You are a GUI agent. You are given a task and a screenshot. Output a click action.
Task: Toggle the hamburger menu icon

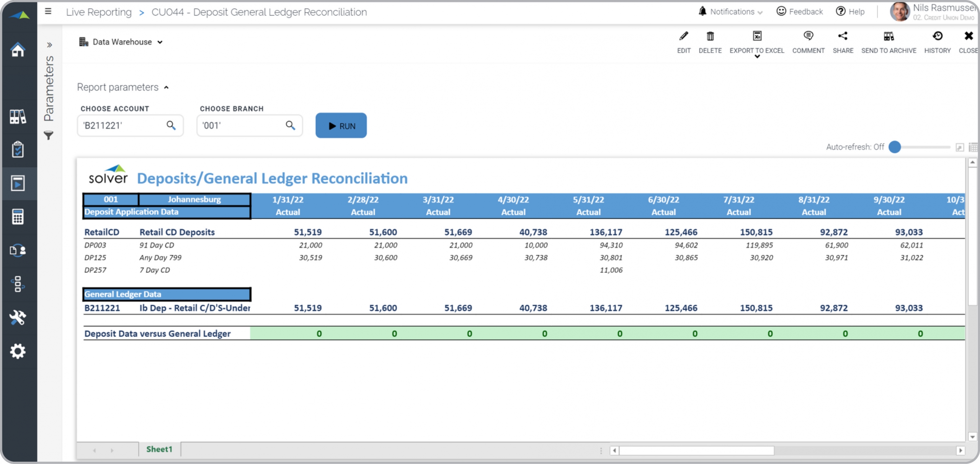[48, 11]
